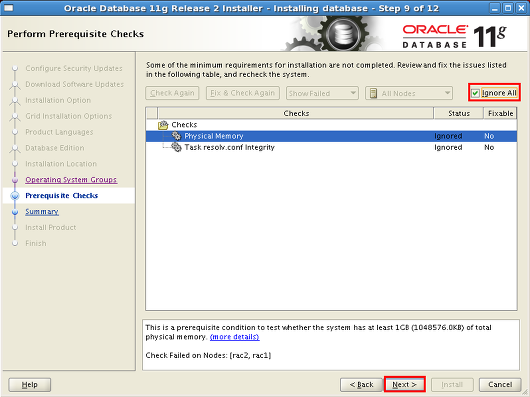This screenshot has height=397, width=530.
Task: Select the Task resolv.conf Integrity row
Action: pos(331,147)
